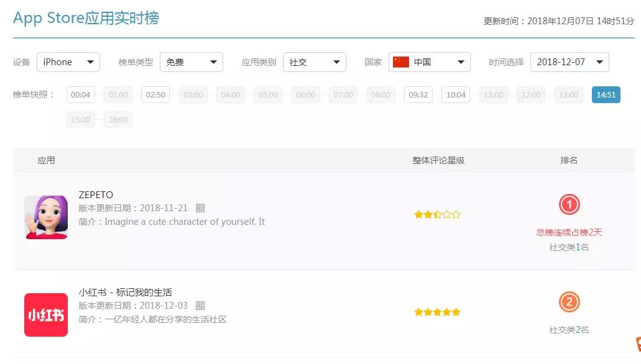Click the App Store应用实时榜 heading
Screen dimensions: 641x364
coord(86,18)
